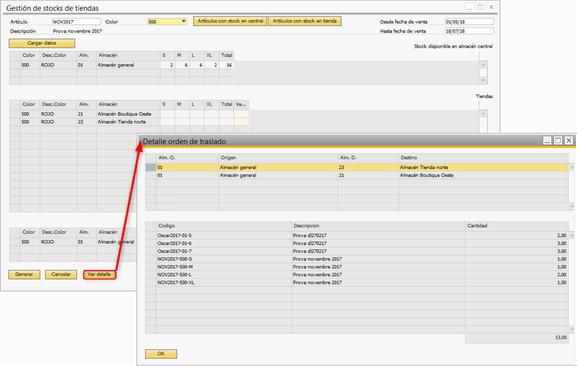Viewport: 577px width, 366px height.
Task: Click scroll down arrow of central stock grid
Action: [483, 80]
